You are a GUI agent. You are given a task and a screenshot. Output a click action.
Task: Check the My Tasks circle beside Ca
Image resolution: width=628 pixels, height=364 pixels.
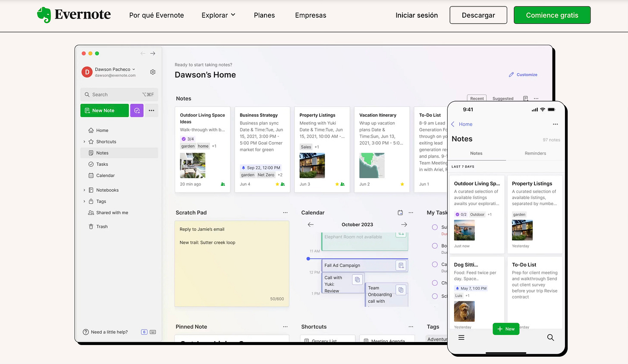point(435,264)
